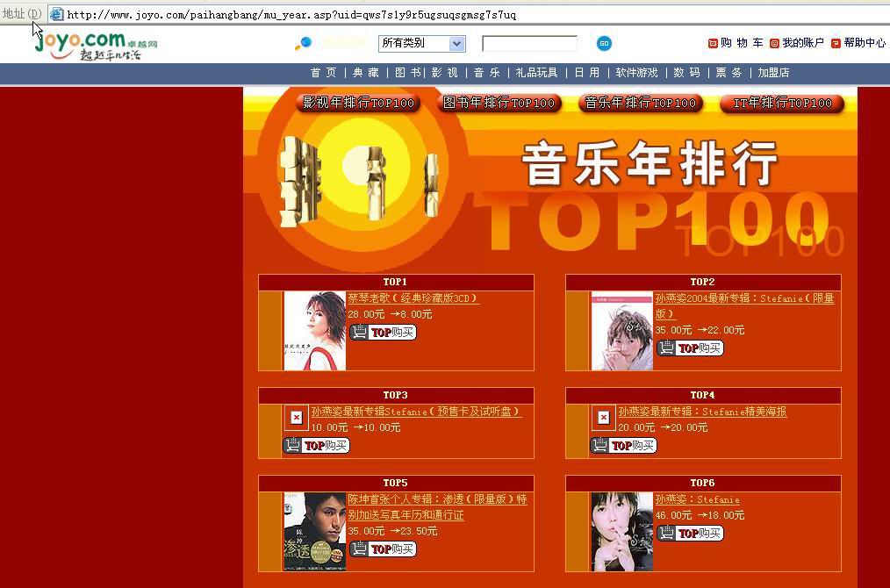Image resolution: width=890 pixels, height=588 pixels.
Task: Click the joyo.com logo
Action: click(96, 44)
